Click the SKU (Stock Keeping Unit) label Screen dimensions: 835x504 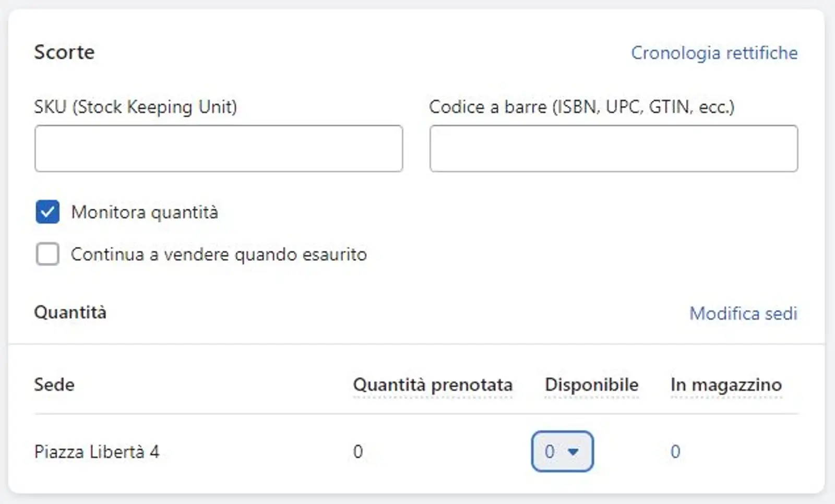(136, 107)
